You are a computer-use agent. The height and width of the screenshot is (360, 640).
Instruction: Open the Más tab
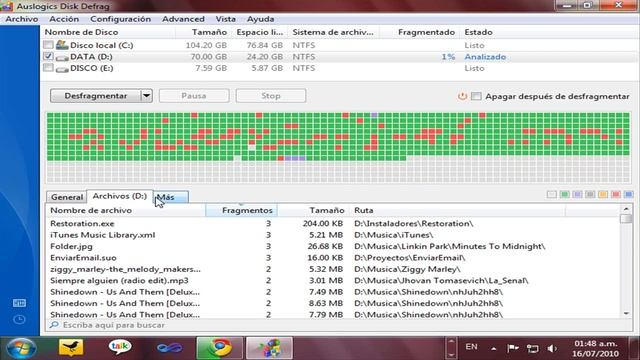[x=171, y=197]
